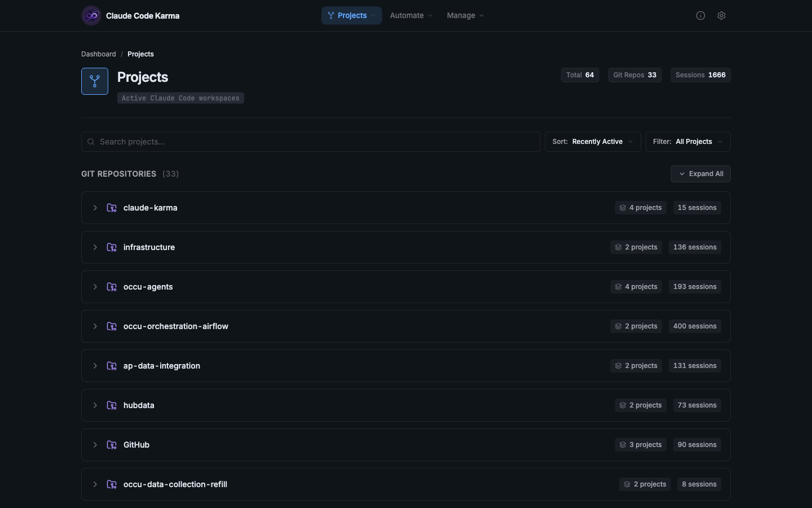This screenshot has width=812, height=508.
Task: Click the Sessions 1666 stat badge
Action: click(700, 75)
